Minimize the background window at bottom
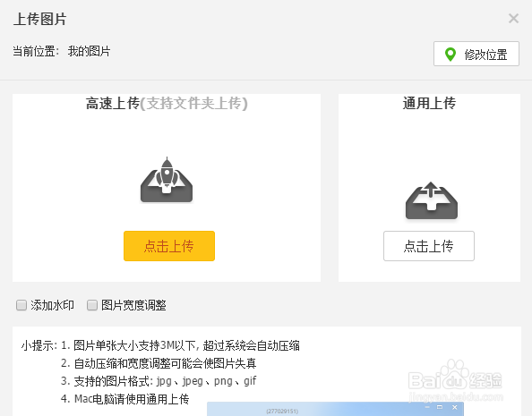 coord(427,407)
